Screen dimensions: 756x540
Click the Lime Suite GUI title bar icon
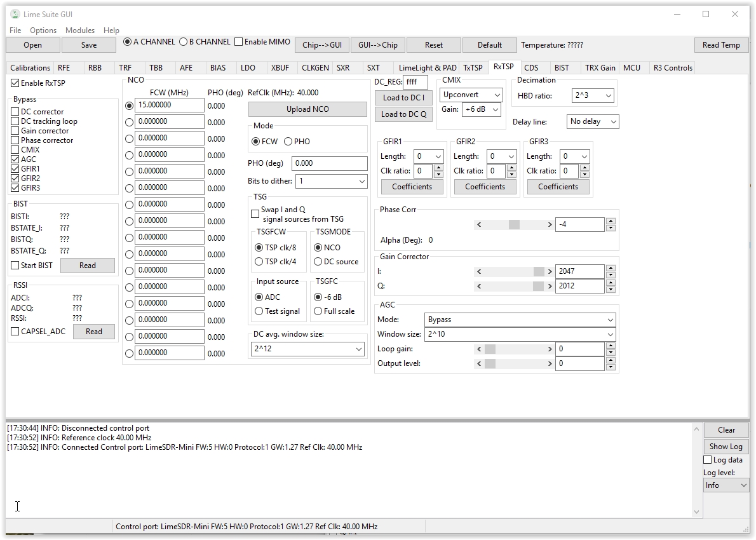15,14
